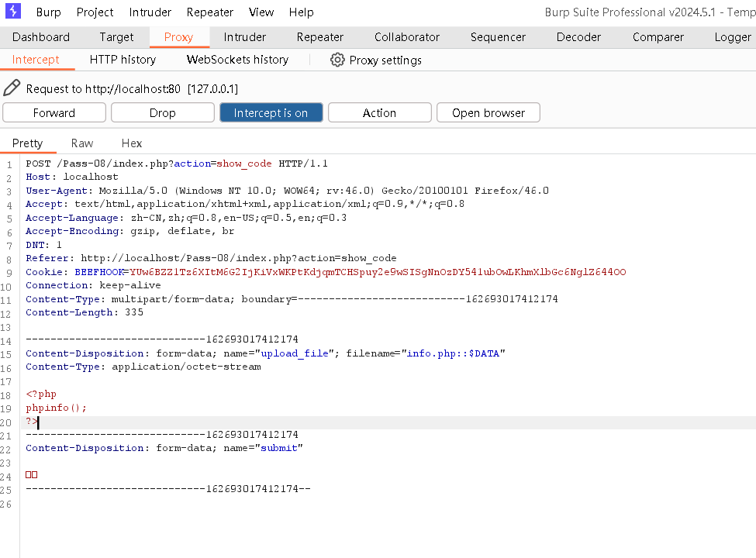Click line number 26 in the gutter

click(x=5, y=504)
